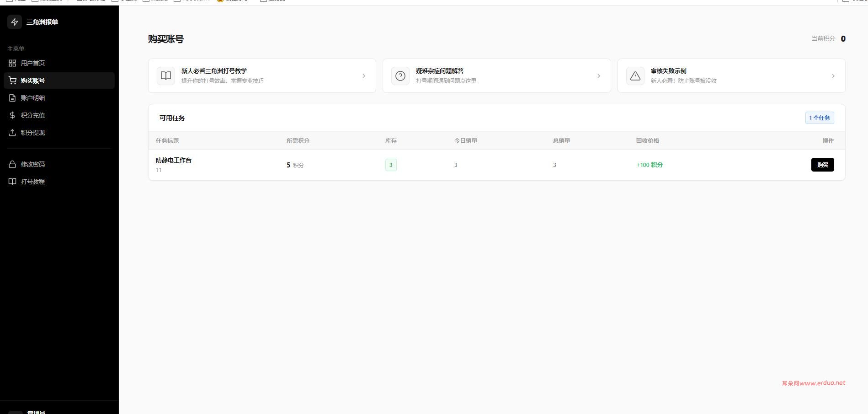Open 积分提现 menu item
868x414 pixels.
(59, 133)
